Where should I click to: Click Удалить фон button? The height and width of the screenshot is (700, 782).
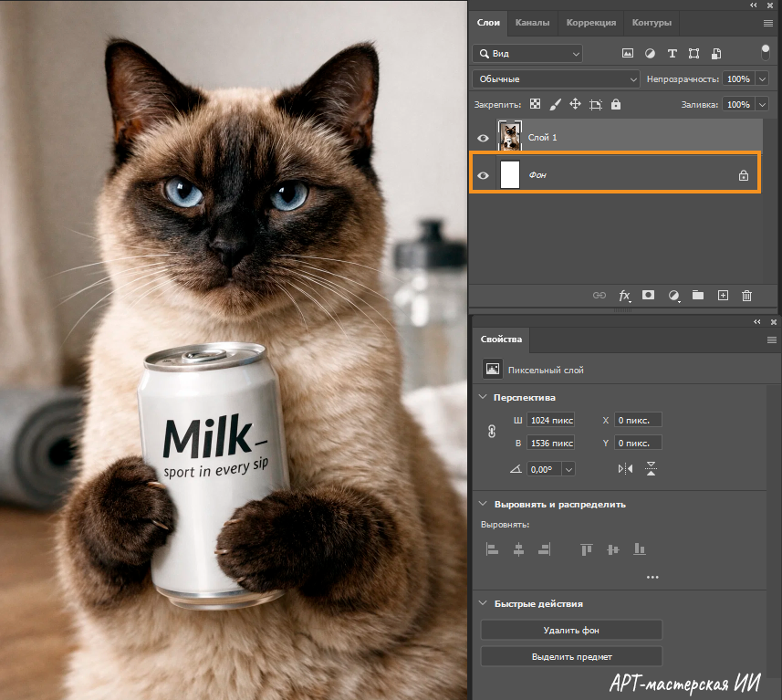click(x=571, y=630)
